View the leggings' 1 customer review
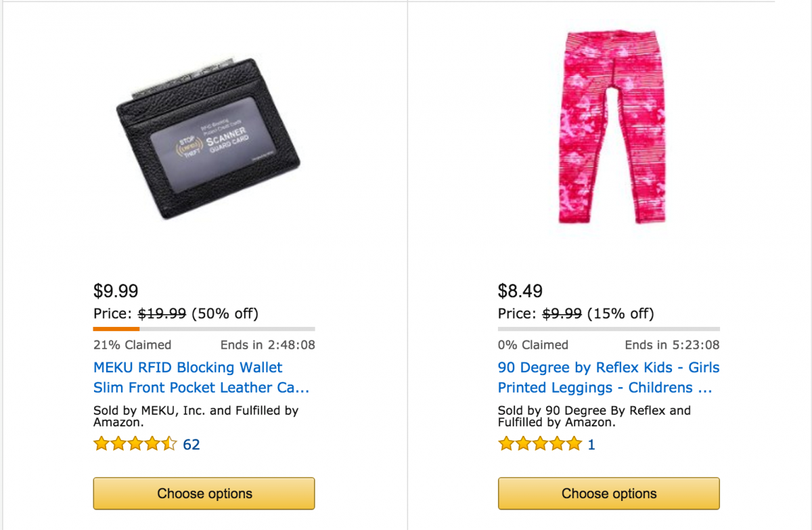Screen dimensions: 812x530 (591, 445)
